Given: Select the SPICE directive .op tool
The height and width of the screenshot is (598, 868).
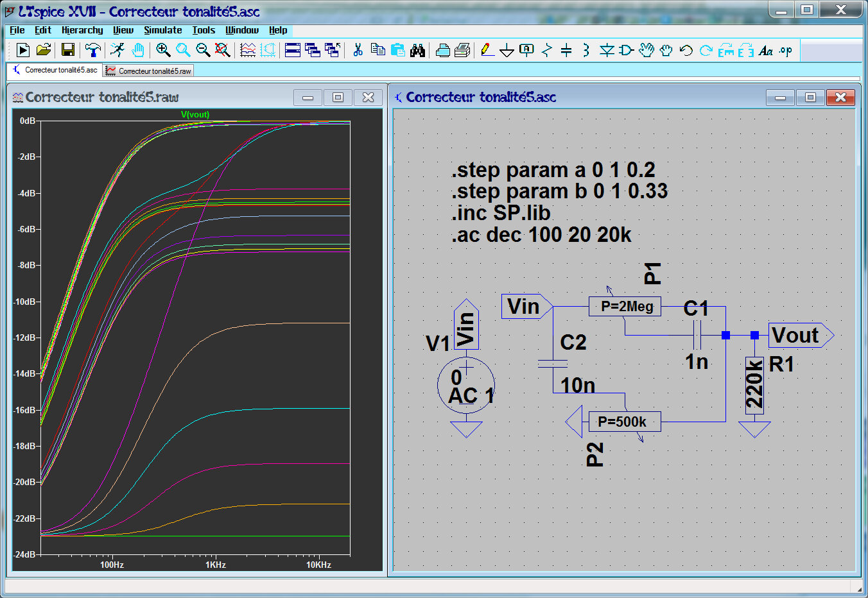Looking at the screenshot, I should point(786,50).
